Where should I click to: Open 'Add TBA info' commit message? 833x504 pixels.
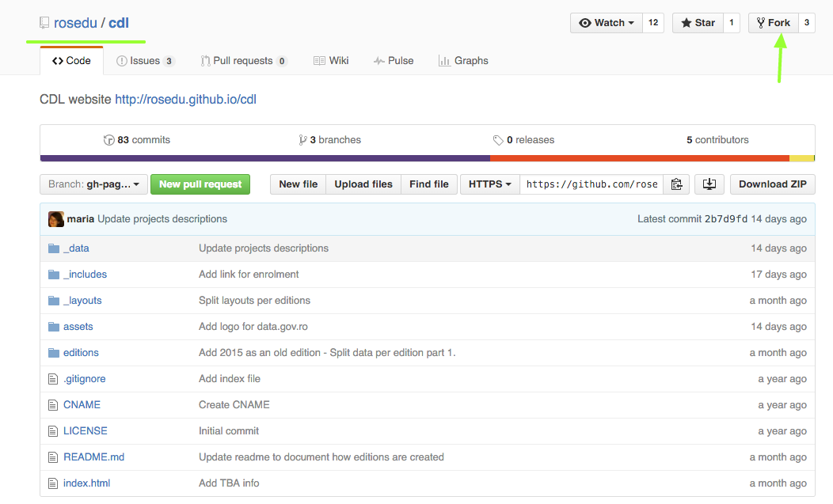(x=229, y=483)
